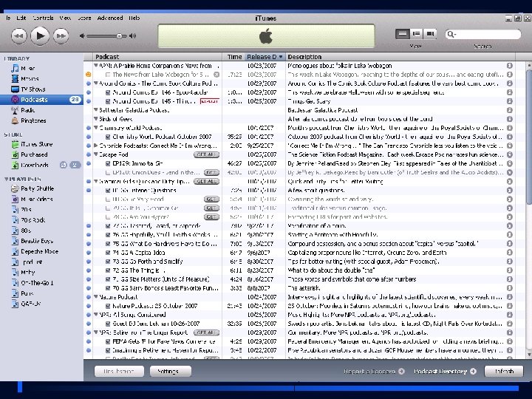This screenshot has width=532, height=399.
Task: Click the Settings button
Action: [168, 372]
